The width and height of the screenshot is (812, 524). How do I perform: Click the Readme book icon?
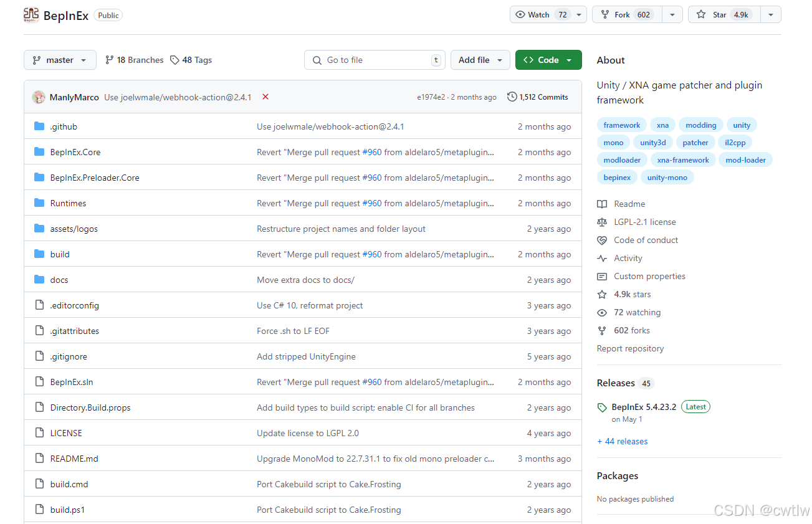[602, 204]
